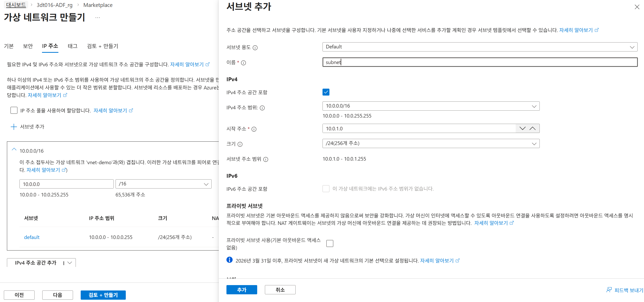Image resolution: width=644 pixels, height=302 pixels.
Task: Check IP 주소 풀을 사용하여 할당 checkbox
Action: point(14,110)
